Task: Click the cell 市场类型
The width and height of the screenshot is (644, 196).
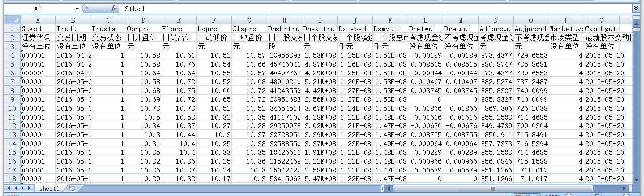Action: [x=566, y=37]
